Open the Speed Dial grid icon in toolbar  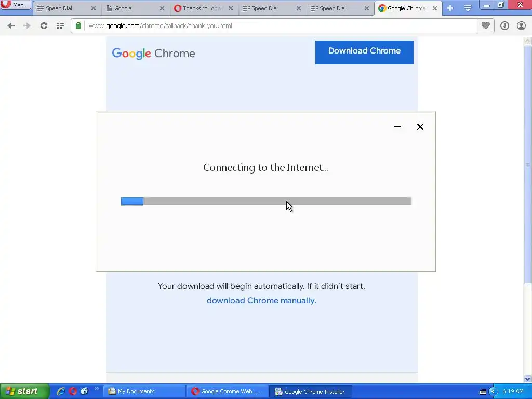point(61,26)
